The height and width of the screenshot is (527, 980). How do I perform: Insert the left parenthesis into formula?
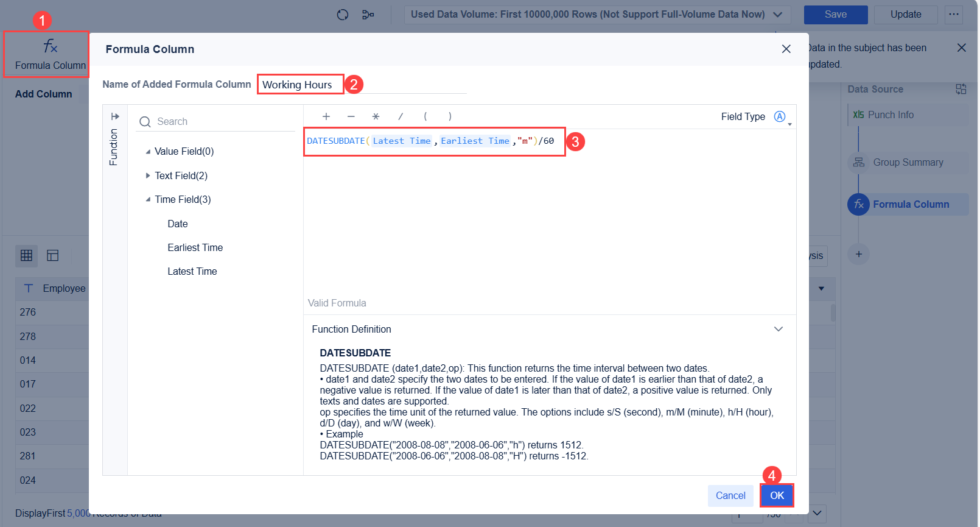point(425,116)
